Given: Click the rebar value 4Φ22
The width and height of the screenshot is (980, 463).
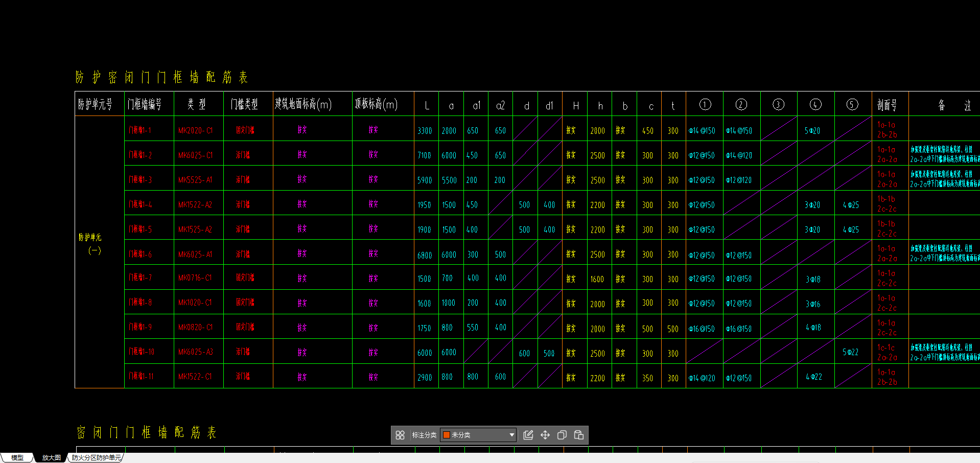Looking at the screenshot, I should pyautogui.click(x=814, y=377).
